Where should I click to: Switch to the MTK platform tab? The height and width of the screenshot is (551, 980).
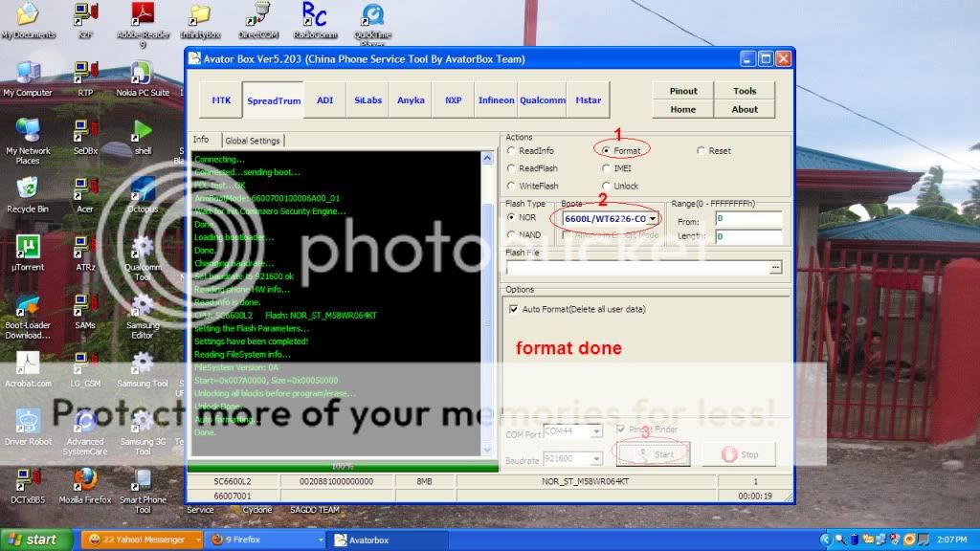tap(220, 99)
